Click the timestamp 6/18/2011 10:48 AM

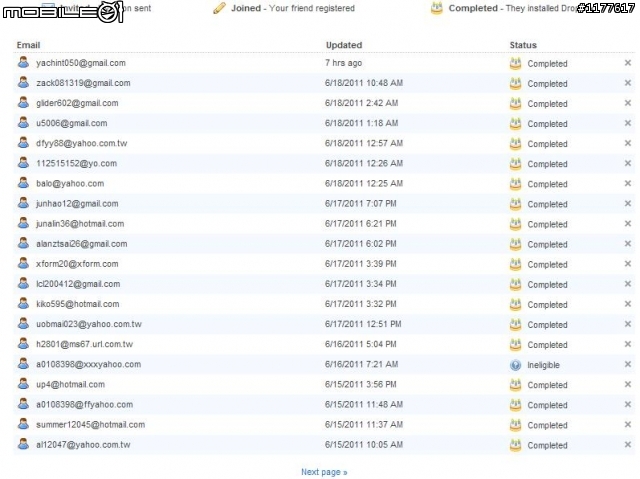364,83
